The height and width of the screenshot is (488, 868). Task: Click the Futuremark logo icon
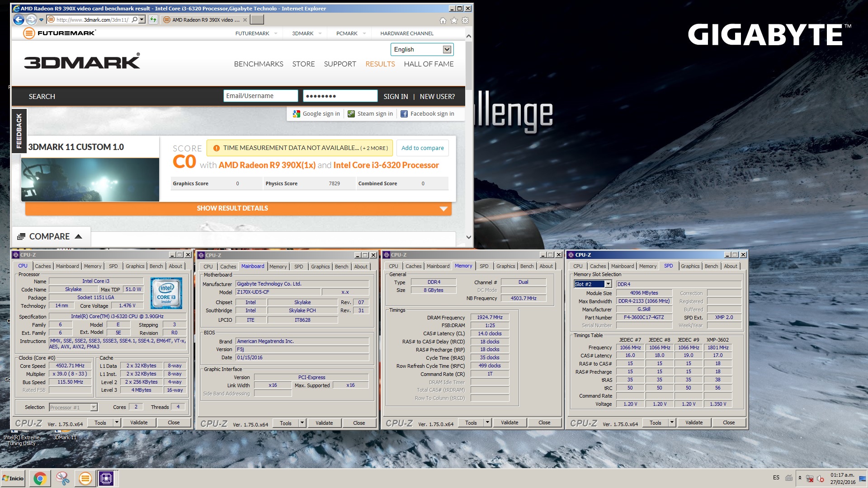(29, 33)
